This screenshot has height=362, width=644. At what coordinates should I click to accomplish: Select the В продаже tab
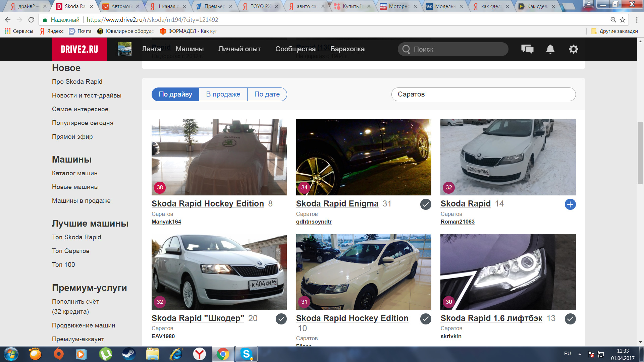[223, 94]
